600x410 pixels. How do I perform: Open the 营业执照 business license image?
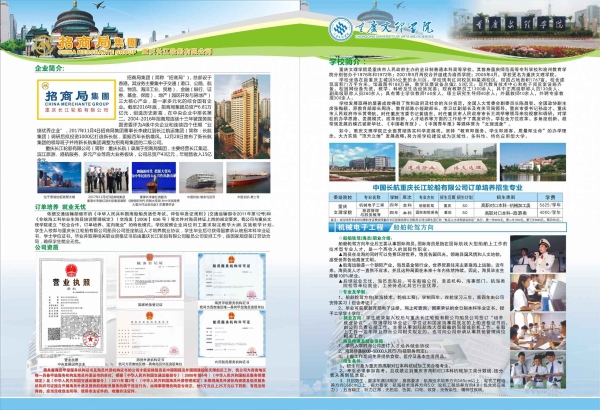pos(69,304)
